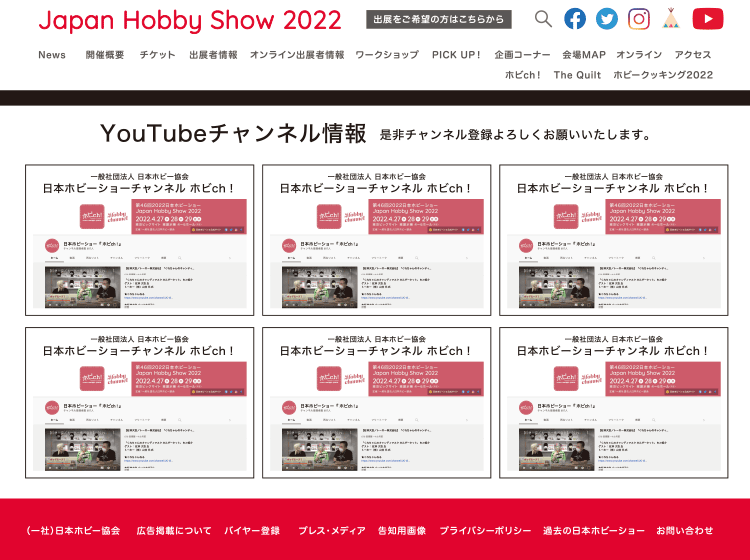Click 過去の日本ホビーショー in the footer
The height and width of the screenshot is (560, 750).
pyautogui.click(x=594, y=531)
